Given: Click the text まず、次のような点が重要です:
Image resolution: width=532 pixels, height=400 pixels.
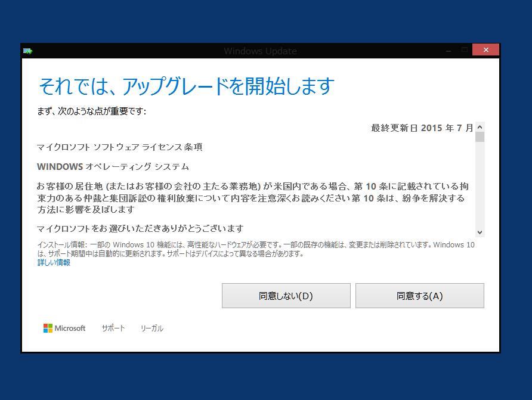Looking at the screenshot, I should [92, 111].
